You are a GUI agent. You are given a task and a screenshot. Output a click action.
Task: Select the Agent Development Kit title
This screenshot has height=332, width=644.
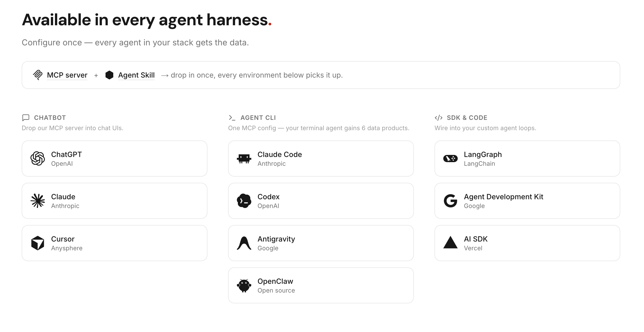tap(504, 197)
